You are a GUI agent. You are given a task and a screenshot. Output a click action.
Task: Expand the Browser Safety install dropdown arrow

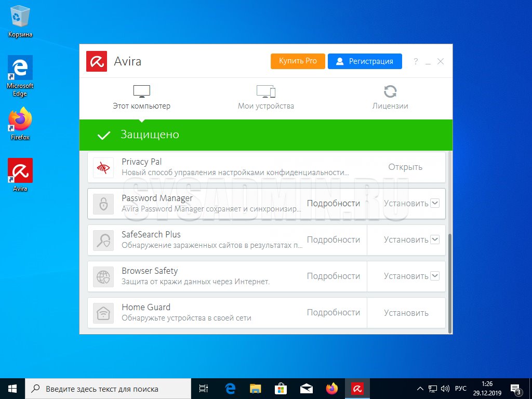(435, 276)
